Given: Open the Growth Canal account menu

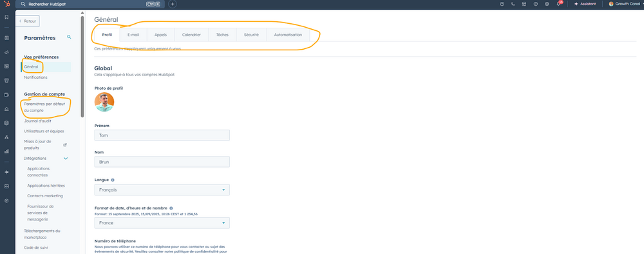Looking at the screenshot, I should coord(626,4).
